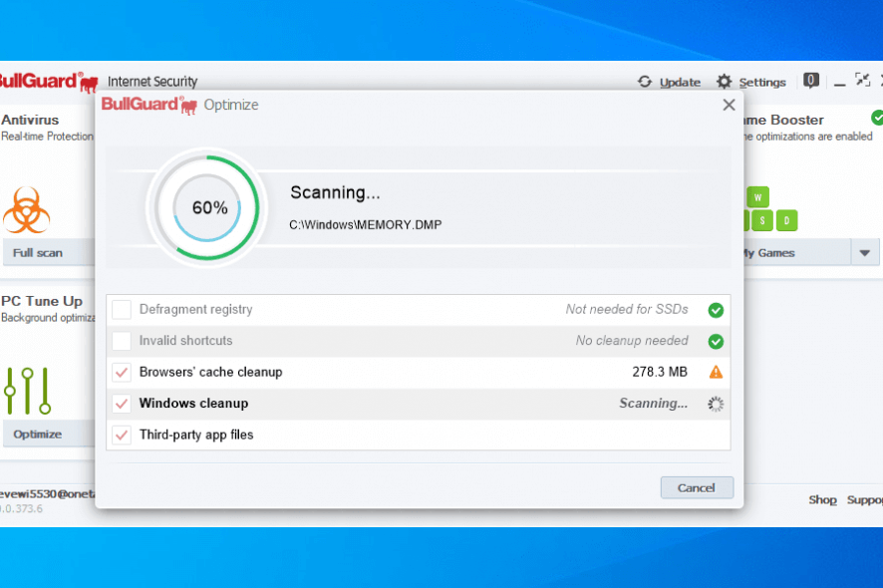Image resolution: width=883 pixels, height=588 pixels.
Task: Click the Cancel button
Action: (697, 487)
